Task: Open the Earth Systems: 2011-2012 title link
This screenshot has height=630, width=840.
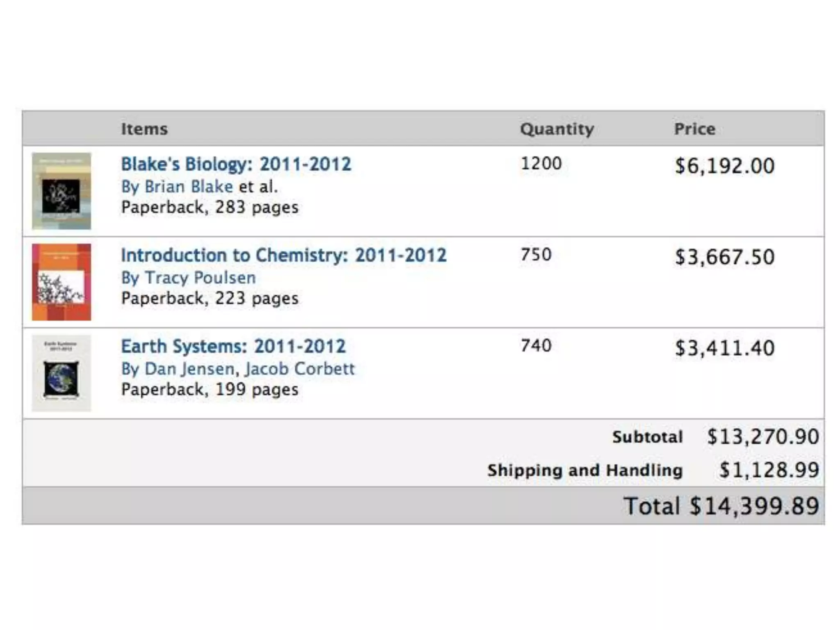Action: pos(233,347)
